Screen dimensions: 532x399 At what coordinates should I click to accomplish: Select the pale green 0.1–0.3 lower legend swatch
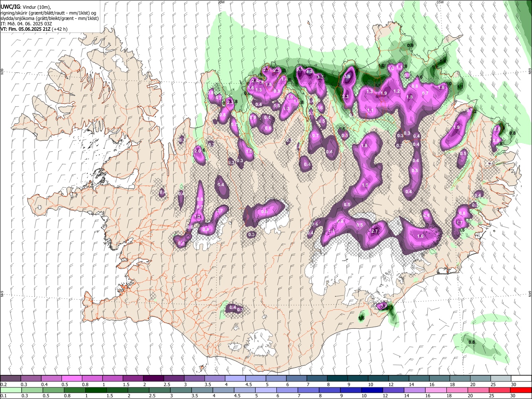10,390
